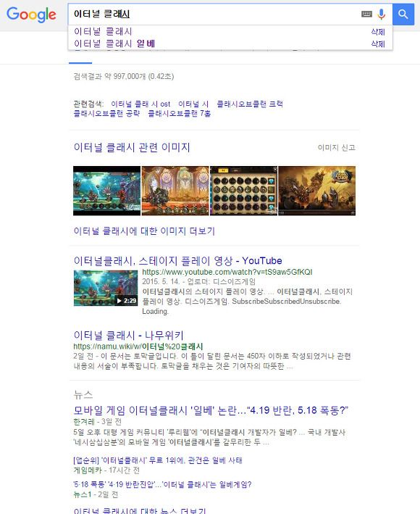
Task: Play the 2:29 video thumbnail
Action: point(106,288)
